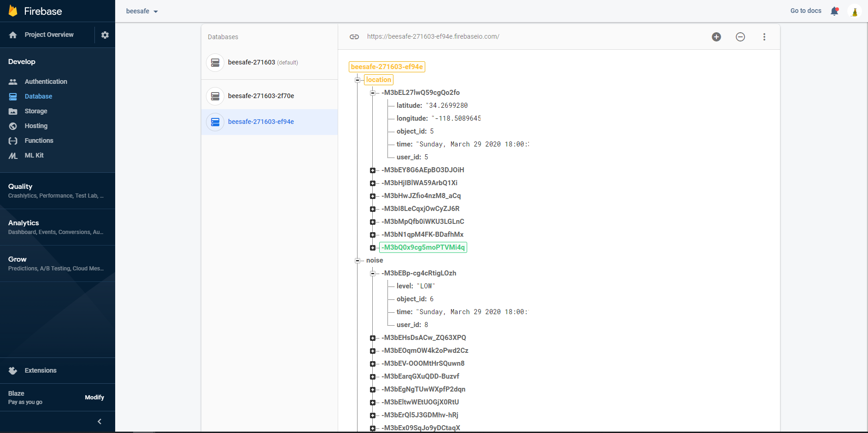Expand the -M3bQ0x9cg5moPTVMi4q node
This screenshot has height=433, width=868.
[x=373, y=248]
